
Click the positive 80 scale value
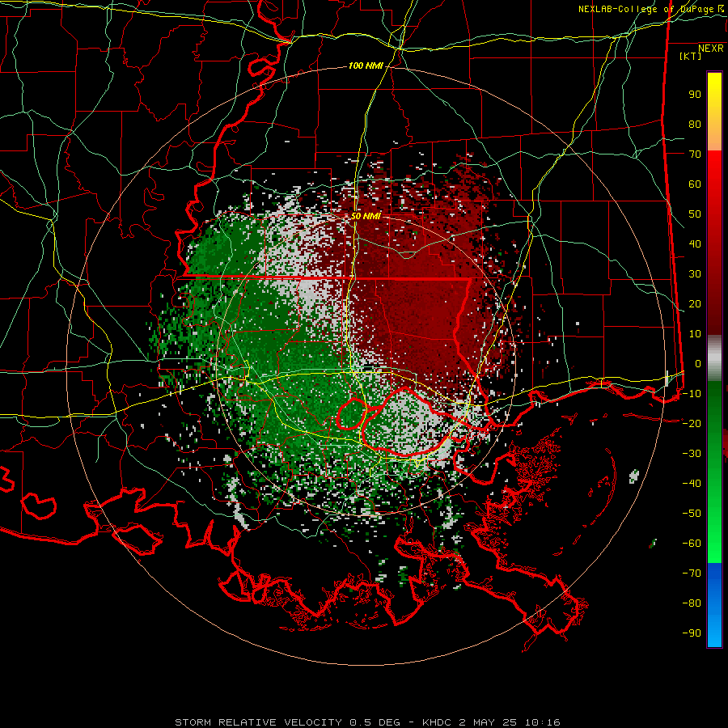click(695, 124)
